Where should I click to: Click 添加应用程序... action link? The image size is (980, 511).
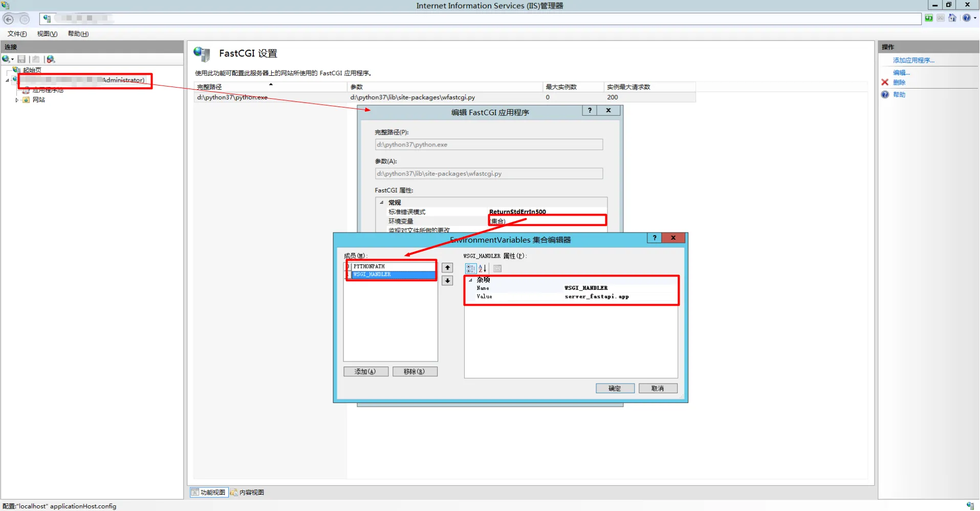point(913,60)
